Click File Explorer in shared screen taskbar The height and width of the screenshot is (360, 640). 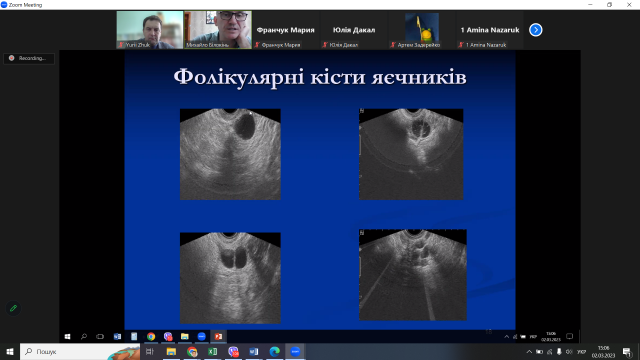point(184,336)
